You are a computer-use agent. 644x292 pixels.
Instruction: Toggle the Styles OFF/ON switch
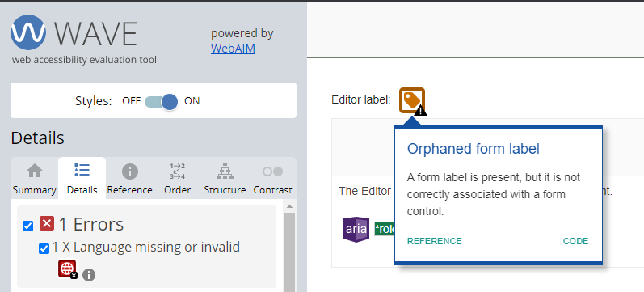click(162, 102)
